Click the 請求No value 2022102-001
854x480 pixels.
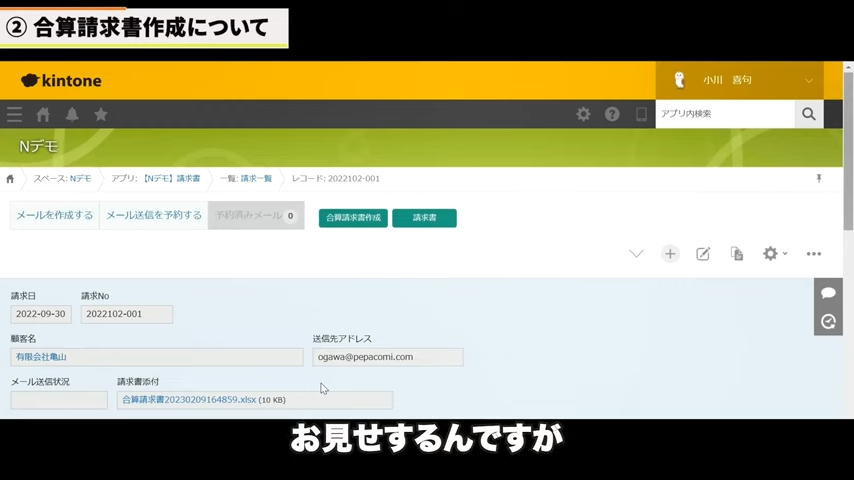coord(127,314)
